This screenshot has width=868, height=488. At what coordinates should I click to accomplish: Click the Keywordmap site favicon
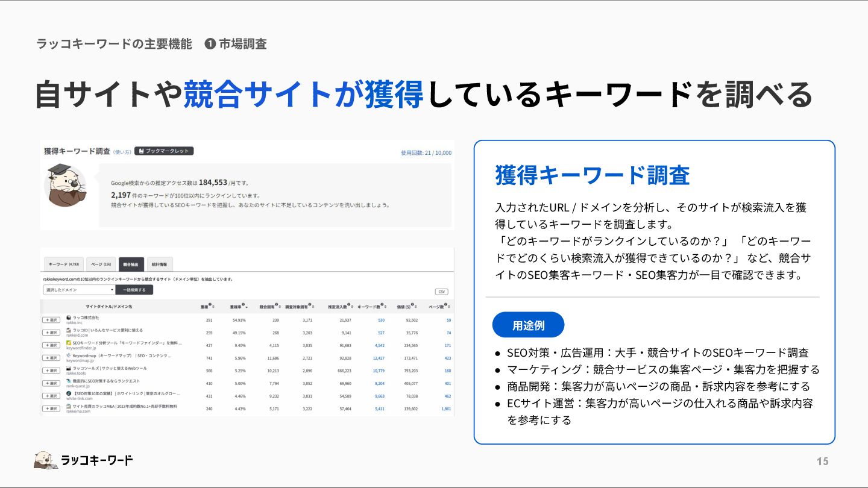(69, 355)
